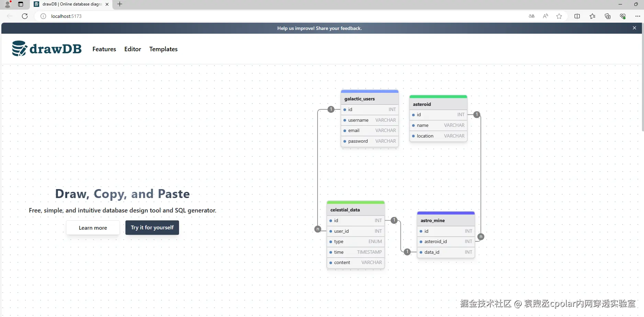
Task: Close the drawDB browser tab
Action: coord(107,4)
